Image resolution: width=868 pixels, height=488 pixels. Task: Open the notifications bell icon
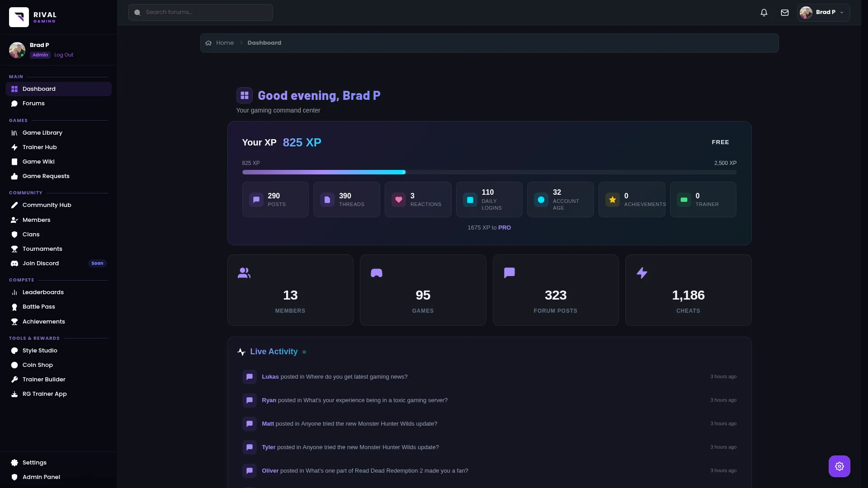tap(764, 13)
